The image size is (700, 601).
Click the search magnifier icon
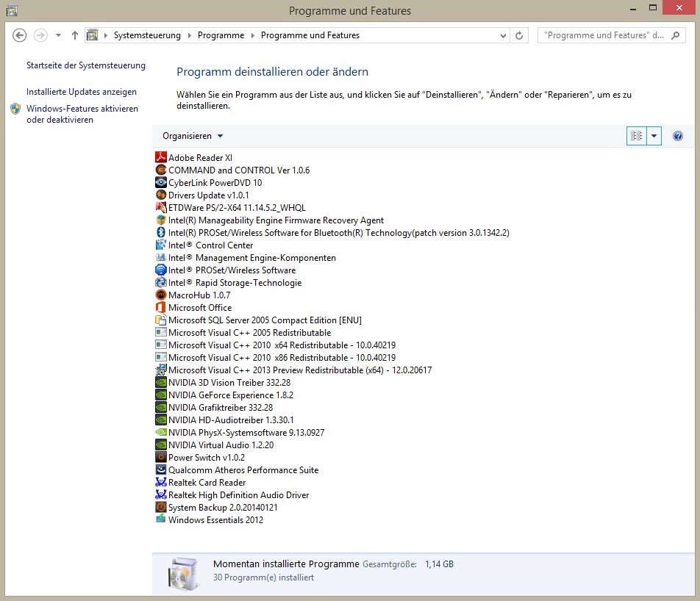coord(675,35)
